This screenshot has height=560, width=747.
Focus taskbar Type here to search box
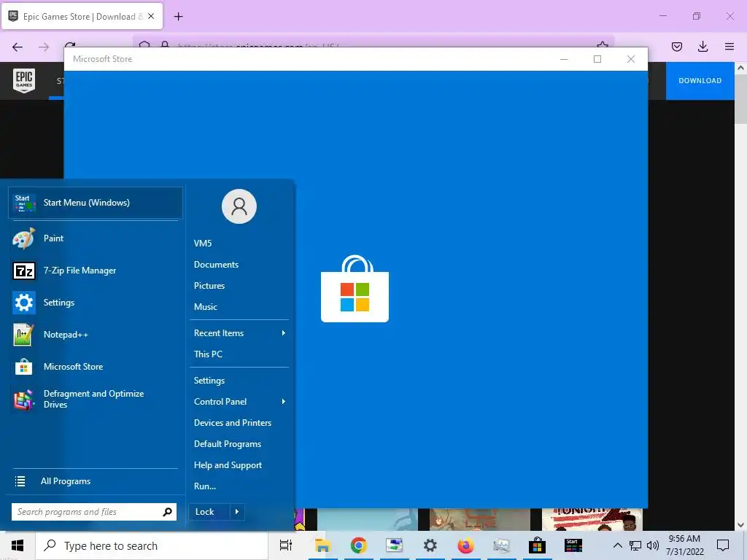click(x=152, y=545)
